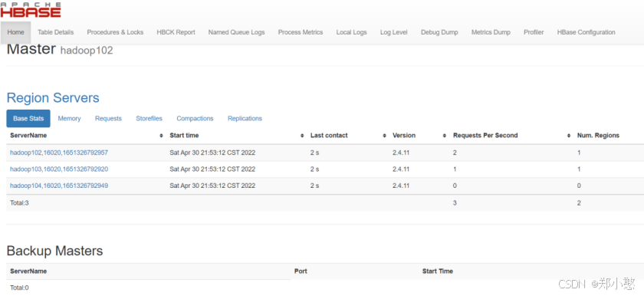Open the Home nav tab
The height and width of the screenshot is (296, 644).
click(x=15, y=32)
